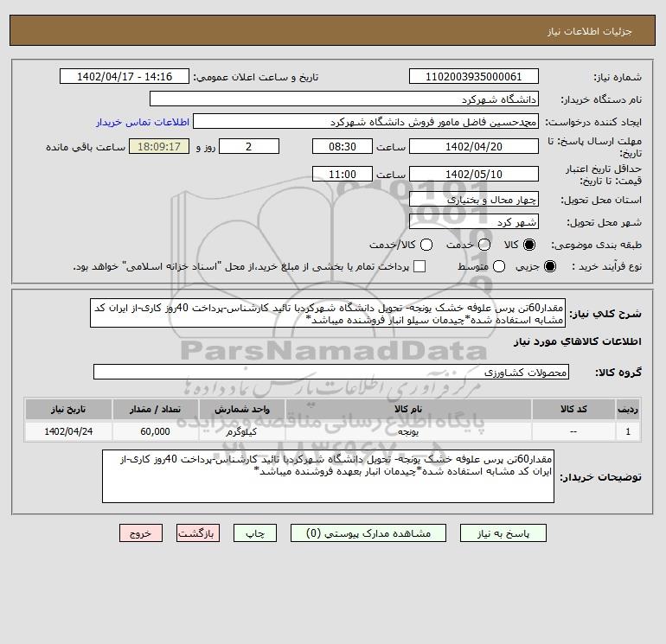Click the price validity date 1402/05/10

474,174
